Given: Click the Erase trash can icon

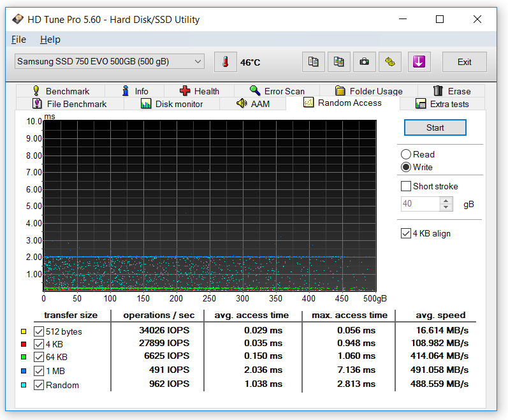Looking at the screenshot, I should click(x=438, y=91).
